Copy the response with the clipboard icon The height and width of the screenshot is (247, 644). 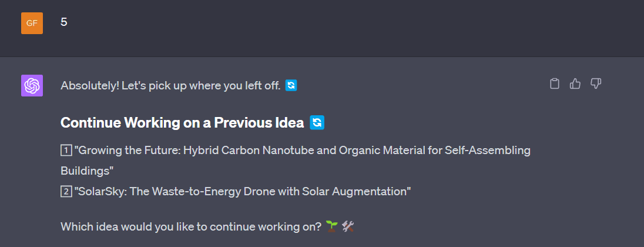point(554,84)
